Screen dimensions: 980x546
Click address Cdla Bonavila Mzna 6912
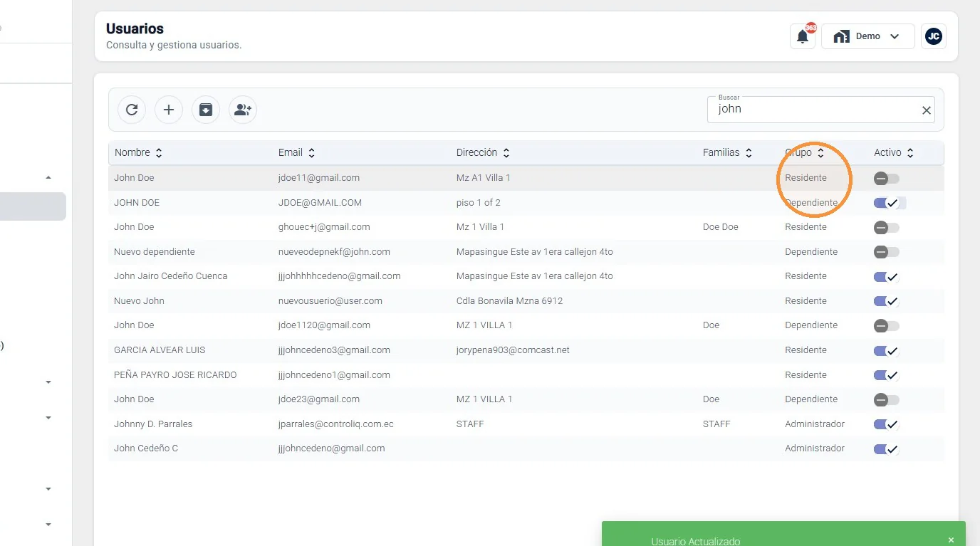coord(510,301)
